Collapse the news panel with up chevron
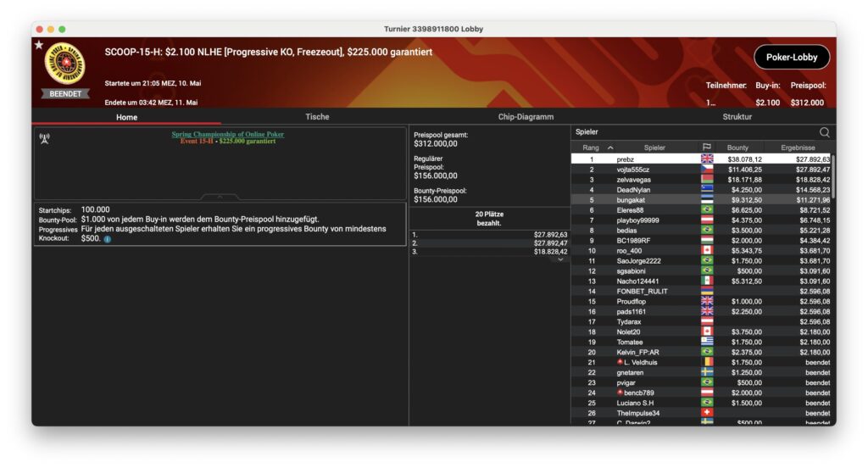Screen dimensions: 868x468 [220, 197]
